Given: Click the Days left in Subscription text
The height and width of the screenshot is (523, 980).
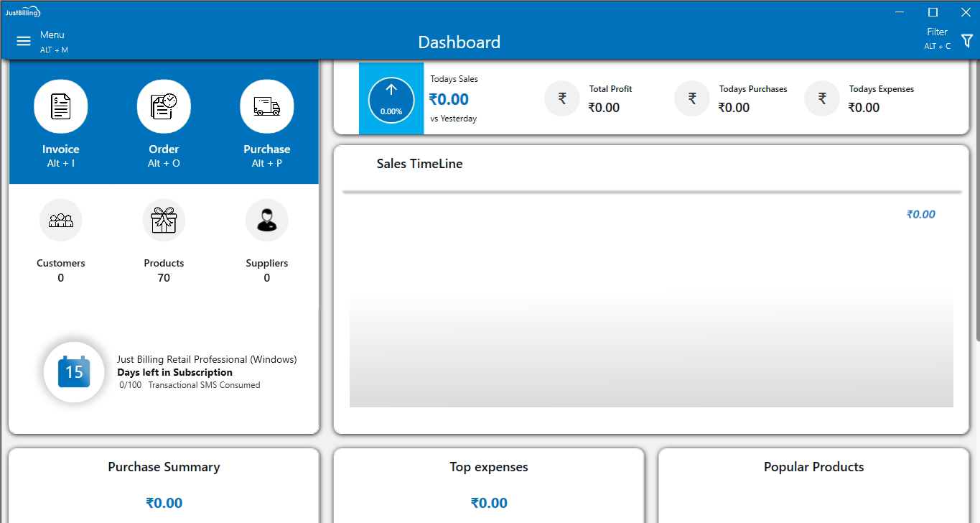Looking at the screenshot, I should (174, 372).
